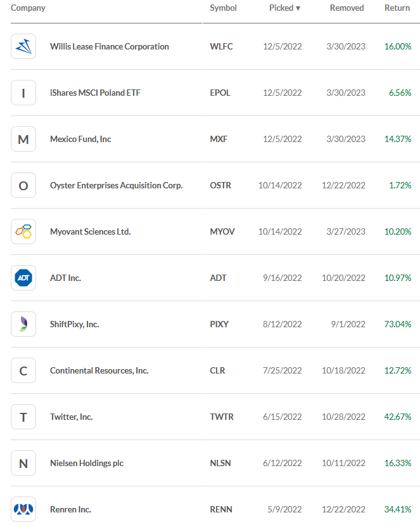Click the Willis Lease Finance logo icon
This screenshot has width=420, height=527.
coord(23,46)
